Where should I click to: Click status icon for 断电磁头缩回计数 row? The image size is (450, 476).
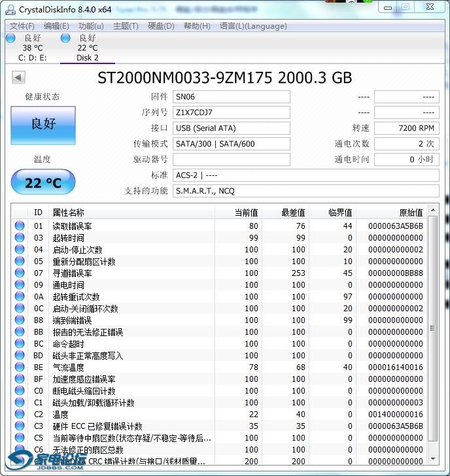(x=20, y=390)
